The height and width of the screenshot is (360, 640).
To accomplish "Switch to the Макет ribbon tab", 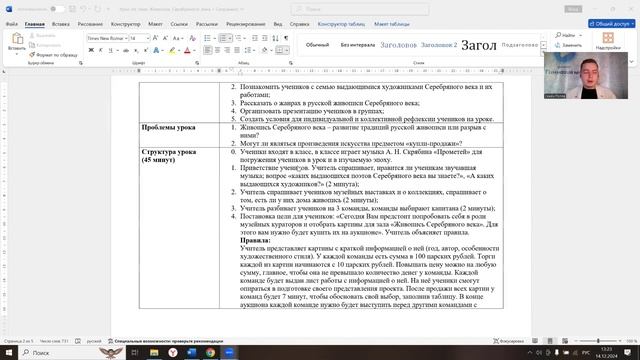I will (155, 24).
